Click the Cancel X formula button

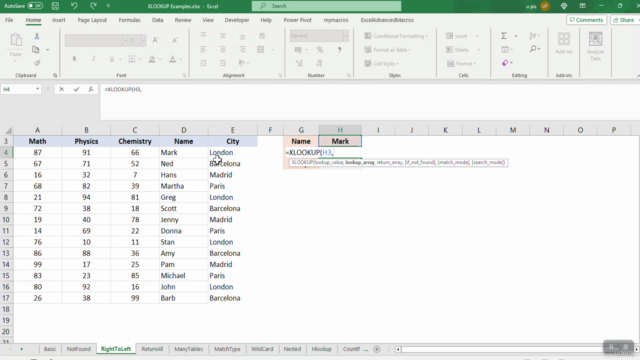pos(61,89)
